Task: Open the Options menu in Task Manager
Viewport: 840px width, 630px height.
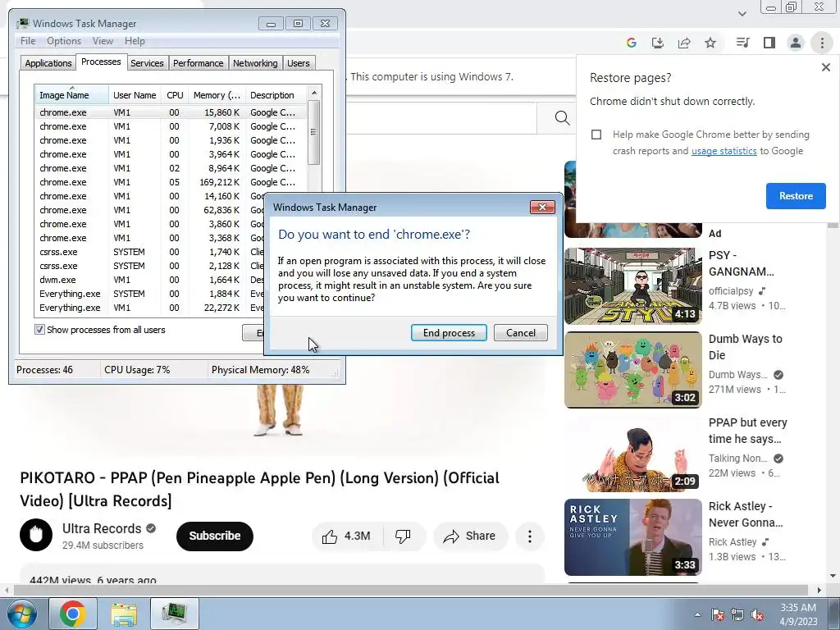Action: point(64,41)
